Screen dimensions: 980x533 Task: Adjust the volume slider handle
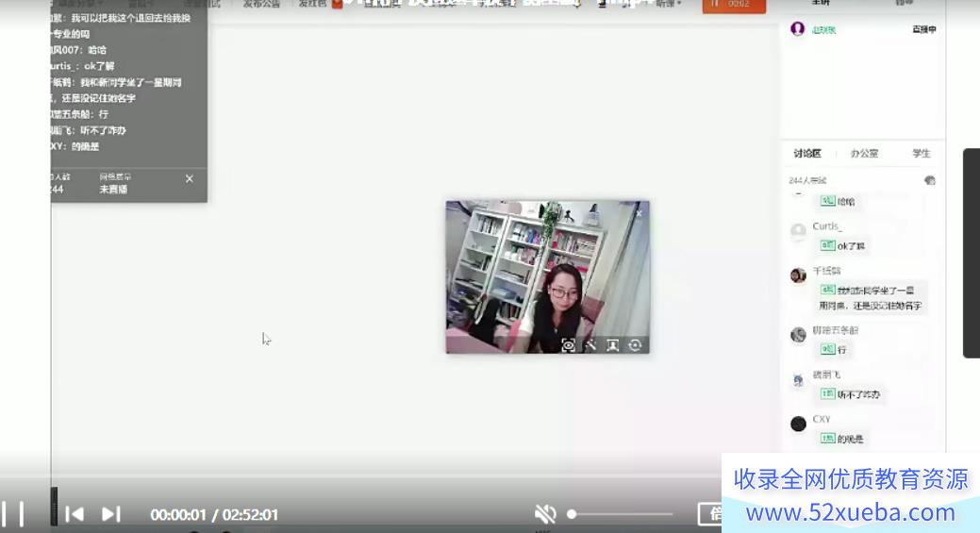pyautogui.click(x=572, y=514)
